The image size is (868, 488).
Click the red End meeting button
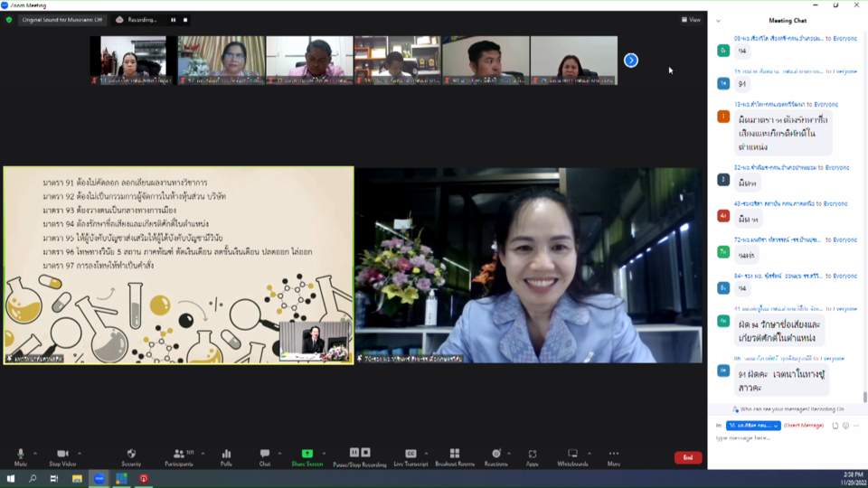click(688, 457)
